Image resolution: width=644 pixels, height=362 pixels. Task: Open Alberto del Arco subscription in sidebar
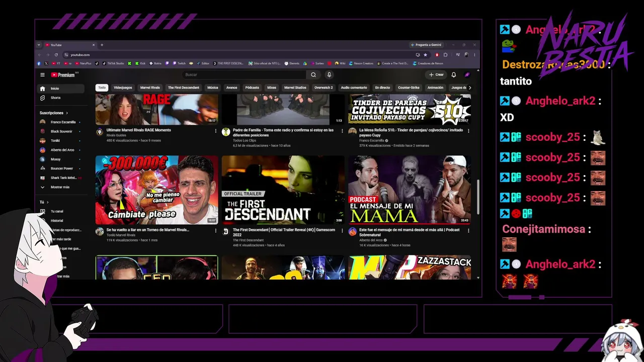coord(61,150)
